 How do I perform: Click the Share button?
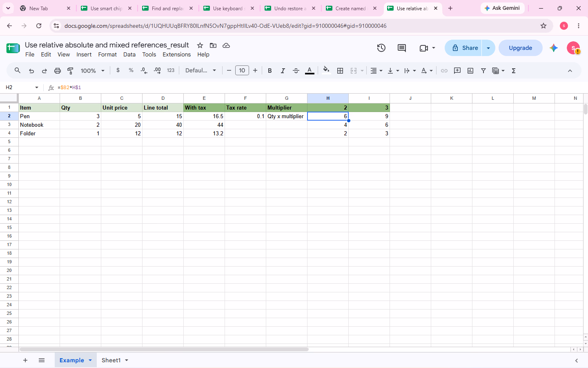tap(463, 48)
